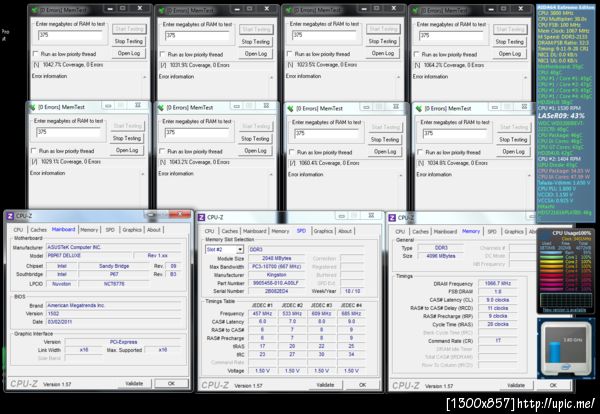Click the CPU-Z logo icon of Mainboard window
The image size is (600, 414).
(10, 216)
